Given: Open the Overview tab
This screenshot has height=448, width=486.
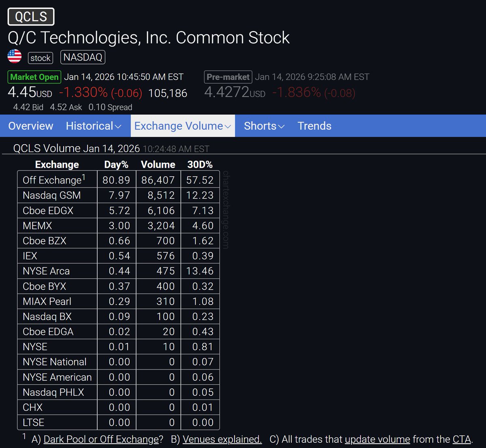Looking at the screenshot, I should pyautogui.click(x=31, y=126).
